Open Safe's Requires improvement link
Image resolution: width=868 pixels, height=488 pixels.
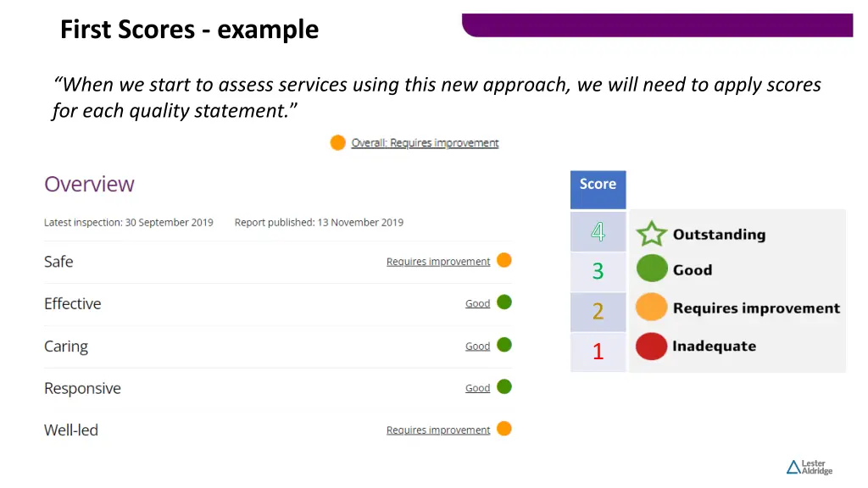click(x=438, y=262)
